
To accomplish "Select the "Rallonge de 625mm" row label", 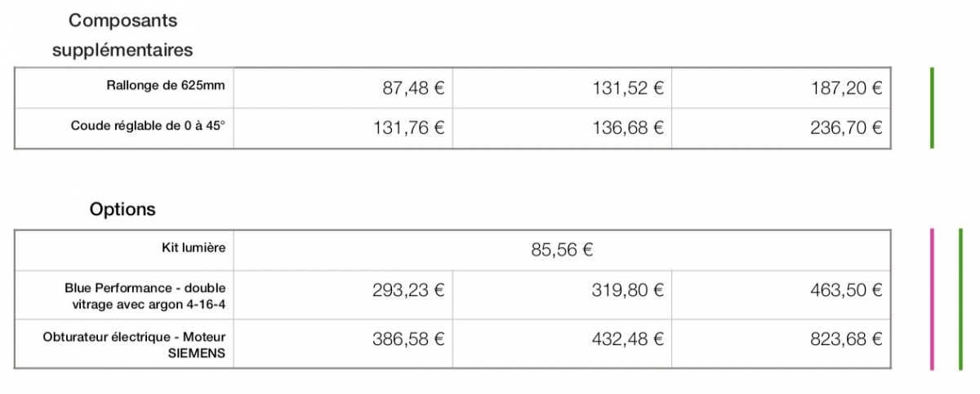I will point(166,87).
